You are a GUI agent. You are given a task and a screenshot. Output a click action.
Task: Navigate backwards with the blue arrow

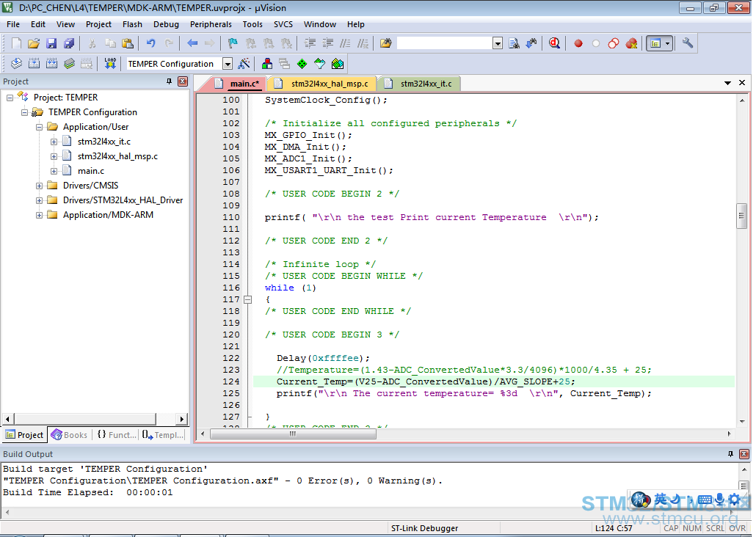pos(192,43)
